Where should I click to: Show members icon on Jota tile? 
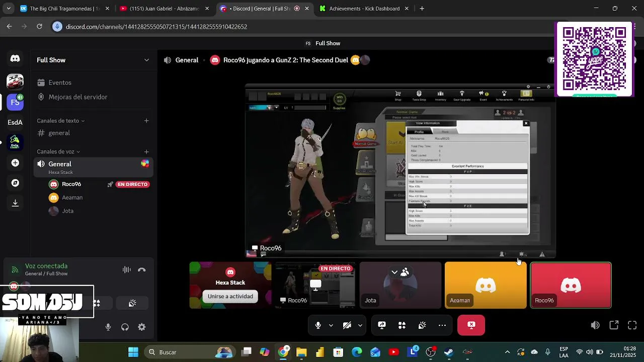(405, 272)
